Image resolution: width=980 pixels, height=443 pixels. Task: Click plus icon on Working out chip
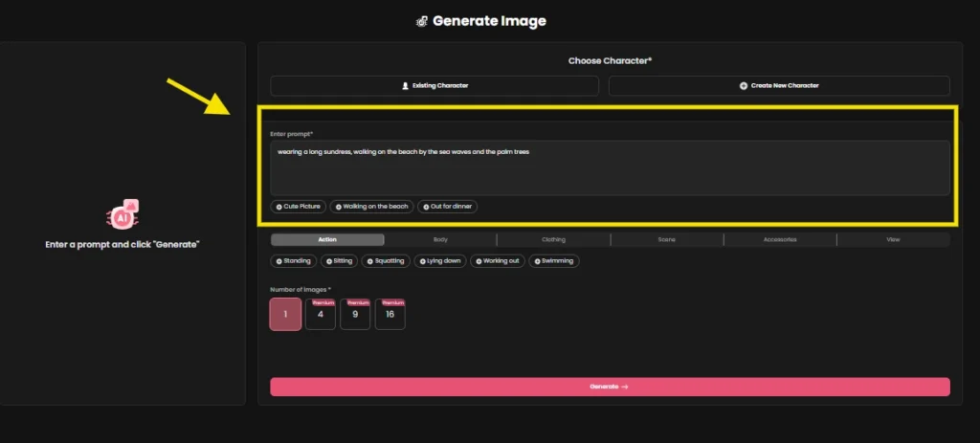coord(479,262)
